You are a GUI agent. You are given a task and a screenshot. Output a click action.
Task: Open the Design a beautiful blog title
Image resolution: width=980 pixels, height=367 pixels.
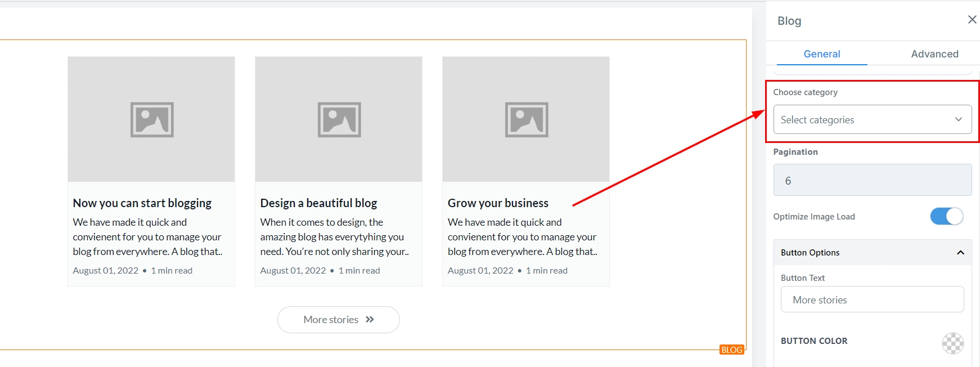(318, 203)
